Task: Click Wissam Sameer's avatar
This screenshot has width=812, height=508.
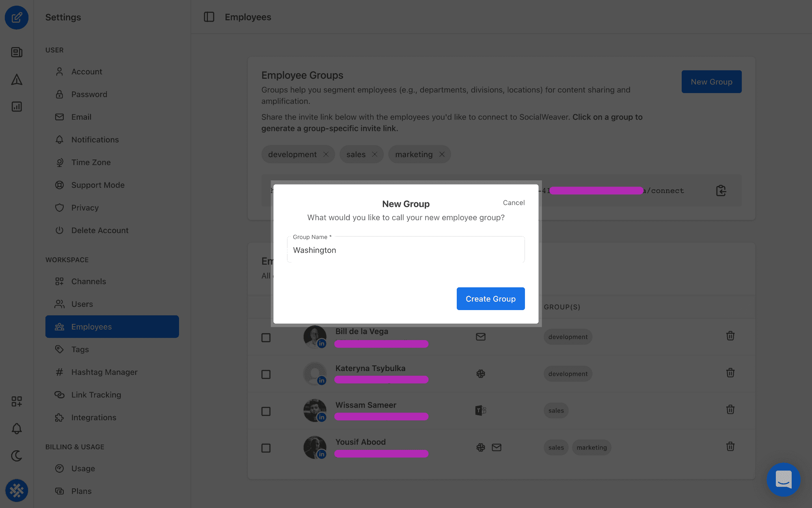Action: [315, 410]
